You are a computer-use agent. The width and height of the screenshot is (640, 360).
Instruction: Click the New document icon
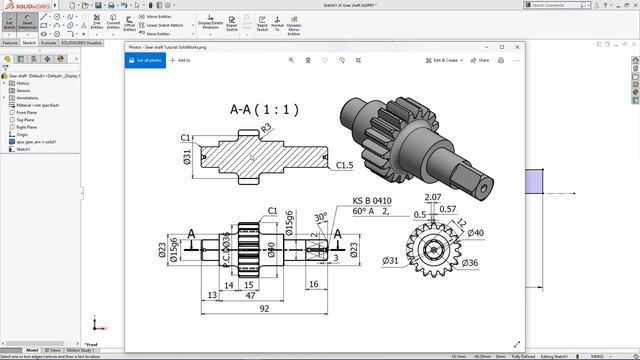click(72, 5)
